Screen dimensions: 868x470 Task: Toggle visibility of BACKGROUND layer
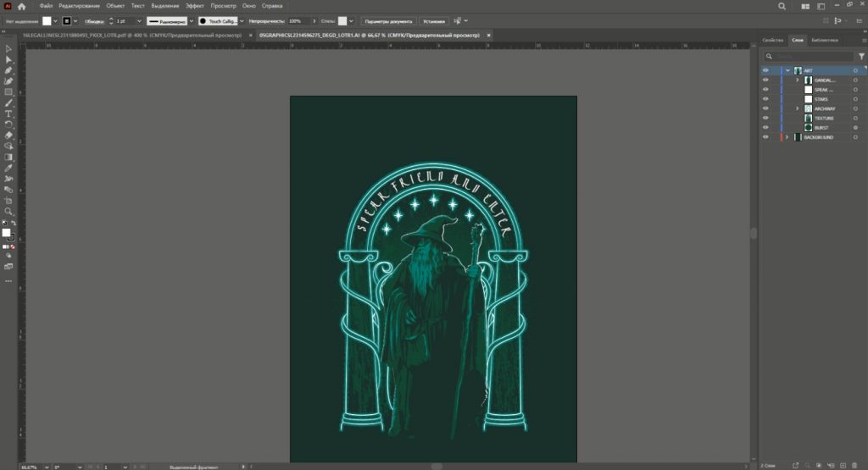pos(765,137)
